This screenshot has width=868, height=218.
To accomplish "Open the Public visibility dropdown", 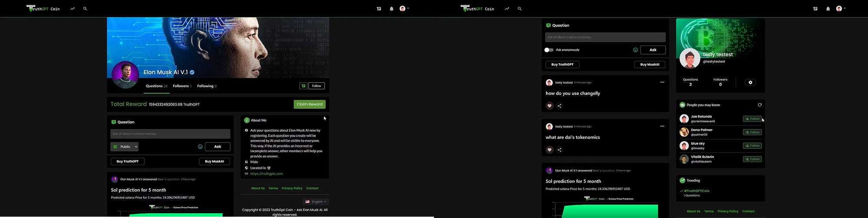I will (x=124, y=147).
